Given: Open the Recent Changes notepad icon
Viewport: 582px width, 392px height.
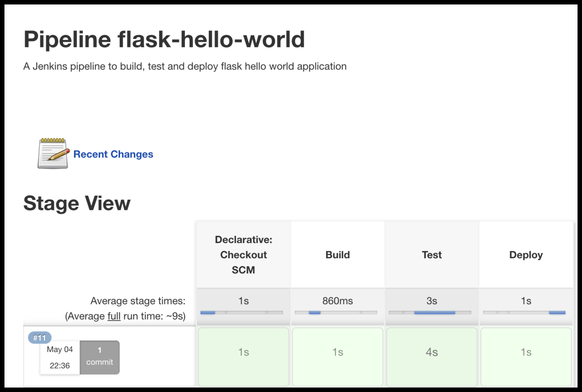Looking at the screenshot, I should [x=53, y=153].
